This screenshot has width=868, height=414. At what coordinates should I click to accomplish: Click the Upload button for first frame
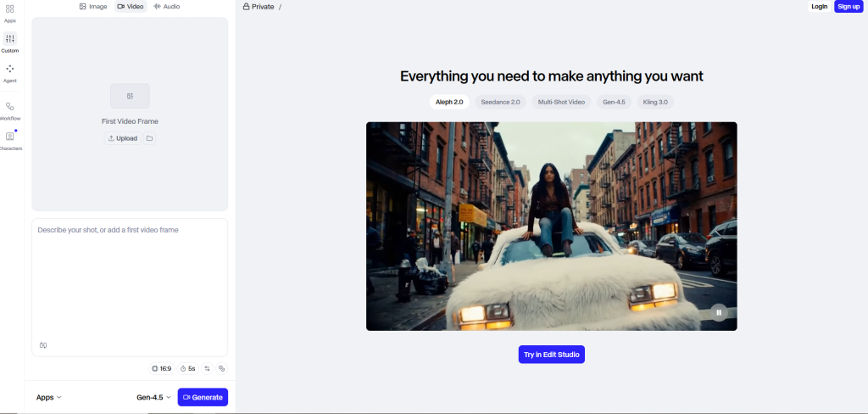point(123,138)
